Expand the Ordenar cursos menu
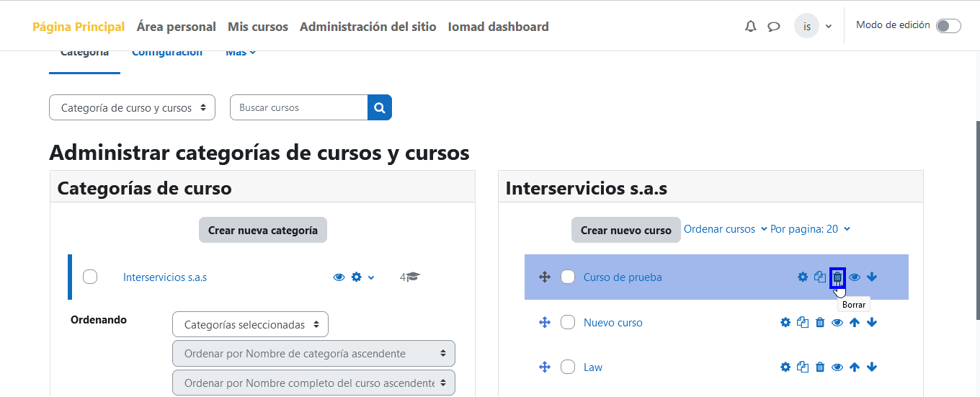980x397 pixels. [x=719, y=229]
